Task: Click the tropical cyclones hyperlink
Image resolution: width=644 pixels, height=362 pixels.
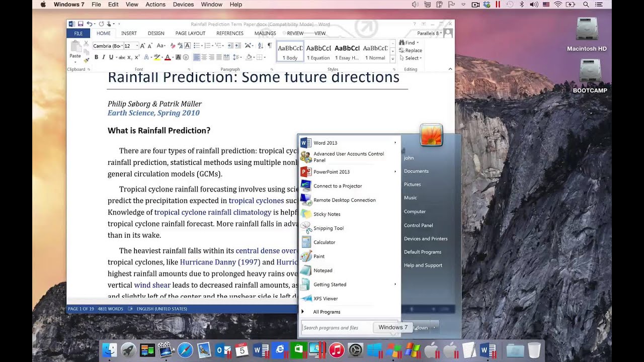Action: coord(257,201)
